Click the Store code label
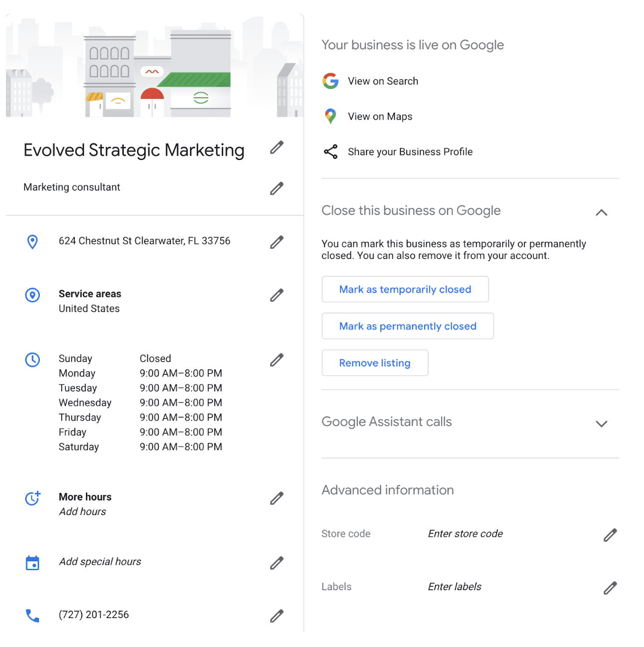Viewport: 644px width, 647px height. [x=346, y=534]
